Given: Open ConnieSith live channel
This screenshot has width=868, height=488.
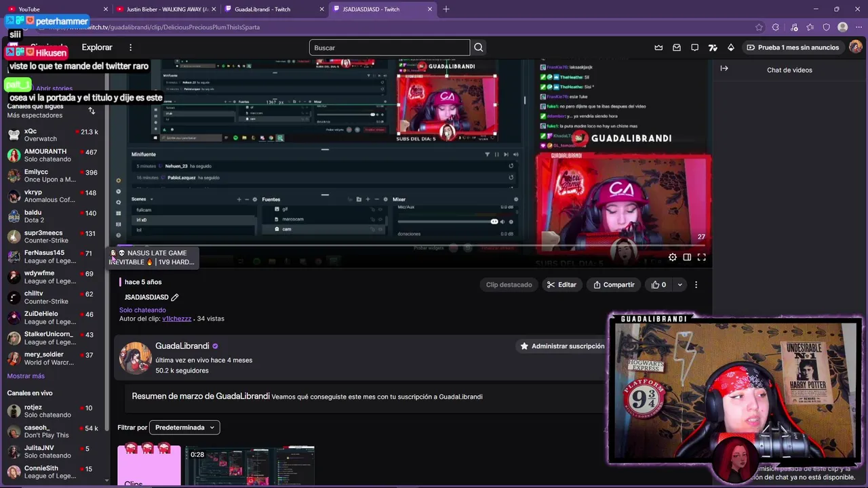Looking at the screenshot, I should coord(53,472).
